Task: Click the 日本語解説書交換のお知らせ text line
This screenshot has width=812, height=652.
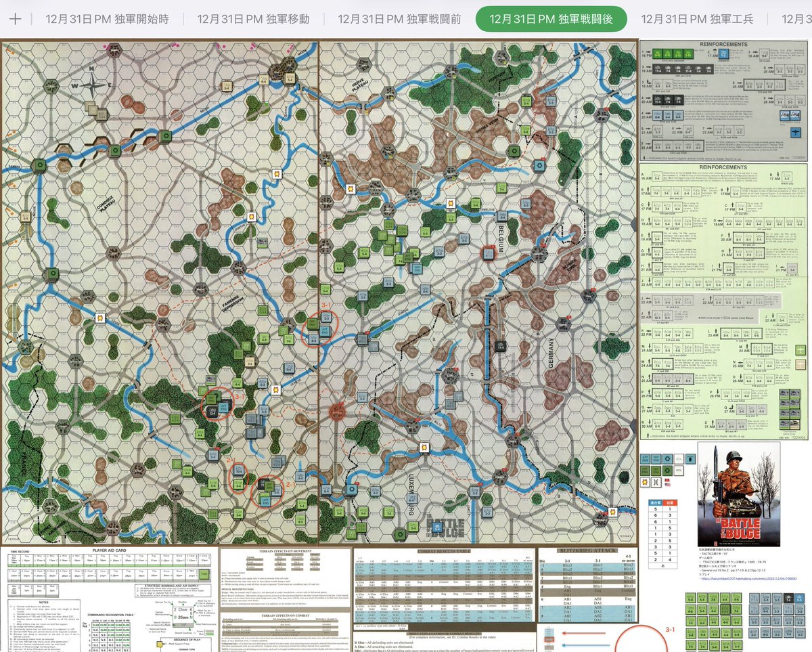Action: point(717,549)
